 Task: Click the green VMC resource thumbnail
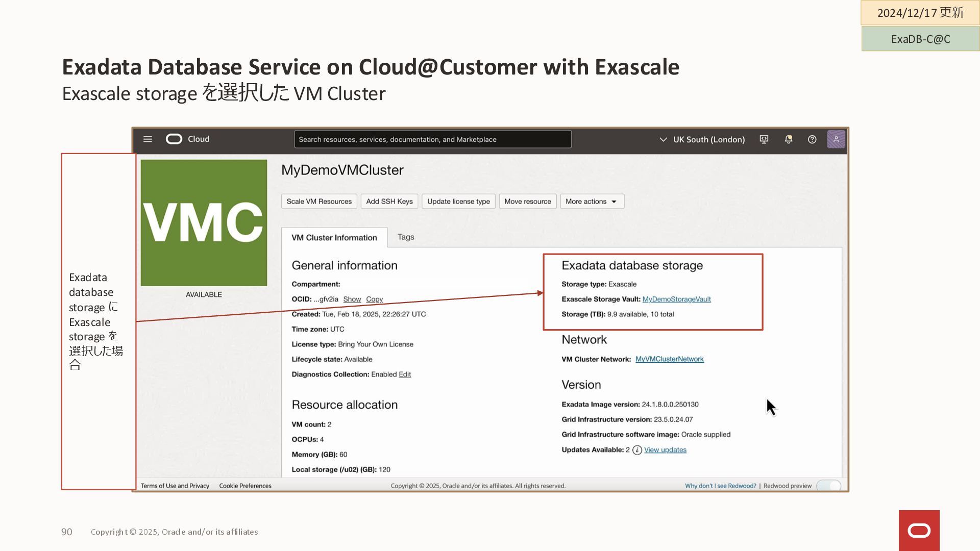click(204, 222)
